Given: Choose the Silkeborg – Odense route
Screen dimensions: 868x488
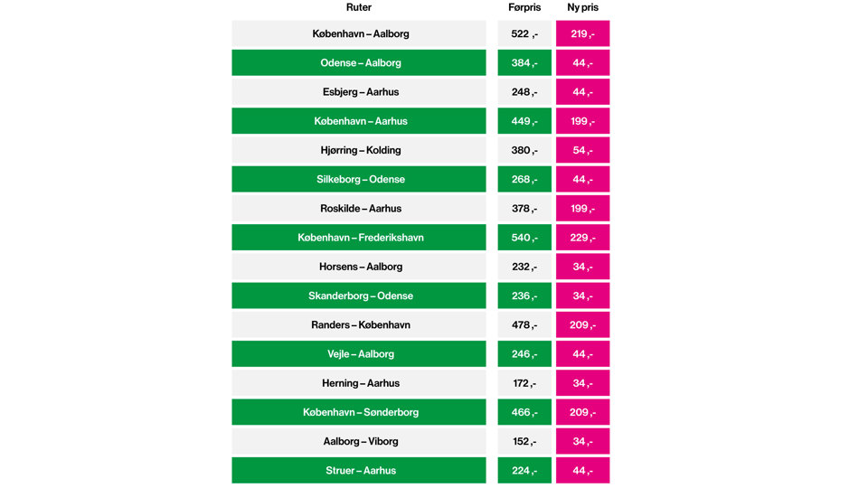Looking at the screenshot, I should pos(359,179).
